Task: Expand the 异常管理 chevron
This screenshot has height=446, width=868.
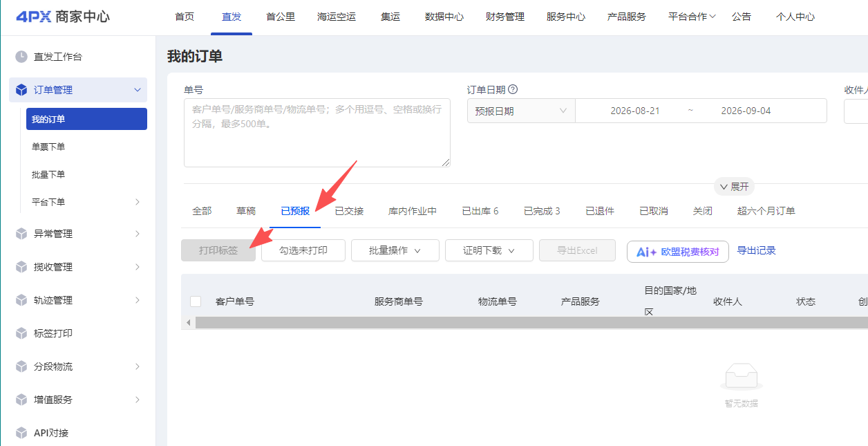Action: point(138,234)
